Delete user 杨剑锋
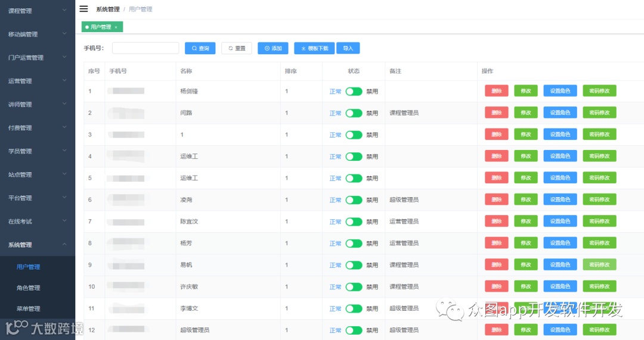The width and height of the screenshot is (644, 340). pyautogui.click(x=497, y=91)
